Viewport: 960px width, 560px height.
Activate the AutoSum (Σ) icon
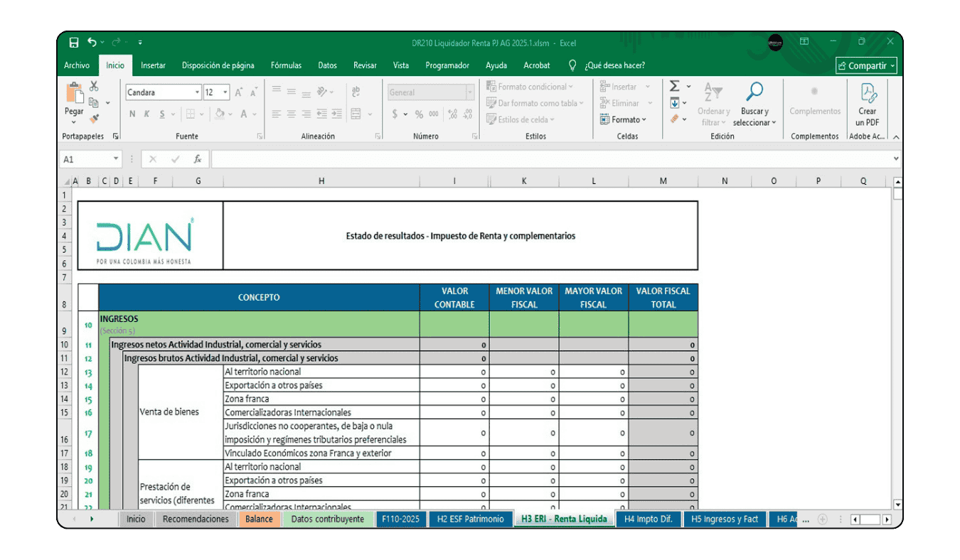pos(674,85)
